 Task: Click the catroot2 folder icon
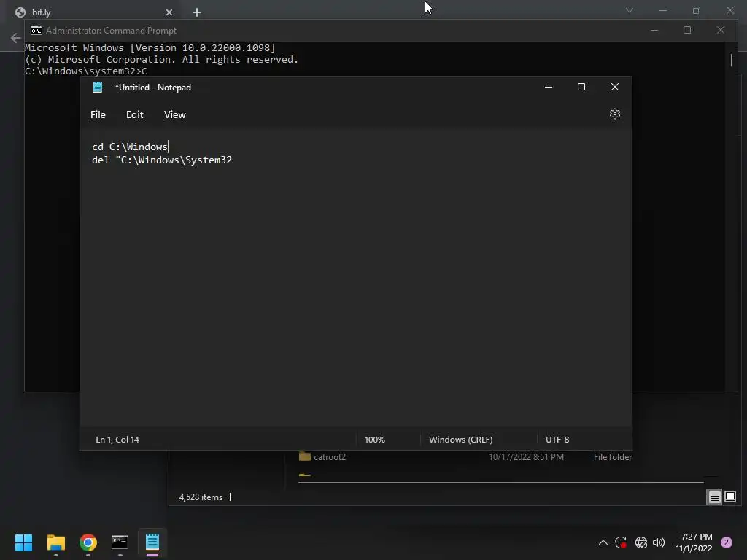pos(305,456)
